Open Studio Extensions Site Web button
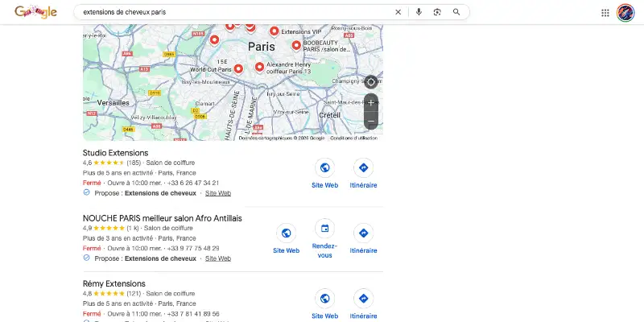 click(x=324, y=174)
